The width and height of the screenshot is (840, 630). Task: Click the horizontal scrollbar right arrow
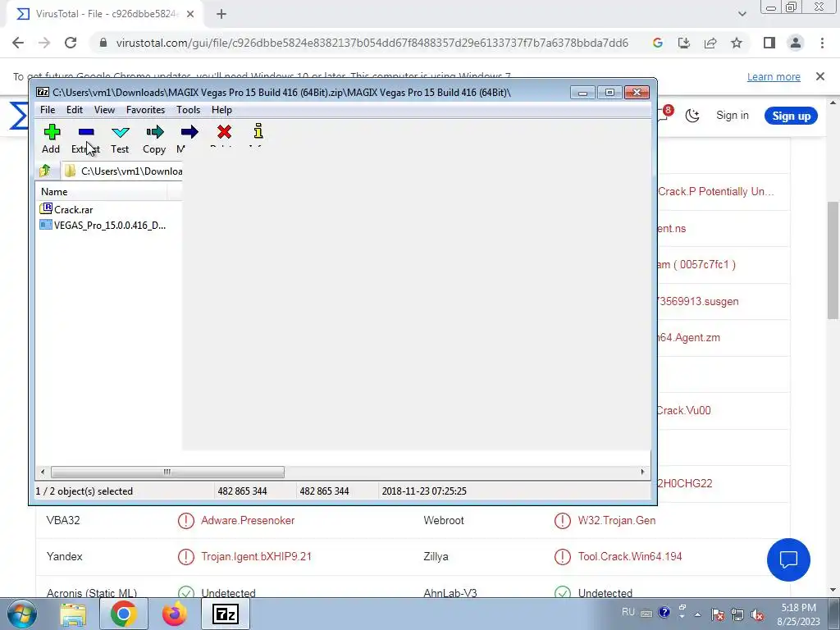(x=642, y=472)
